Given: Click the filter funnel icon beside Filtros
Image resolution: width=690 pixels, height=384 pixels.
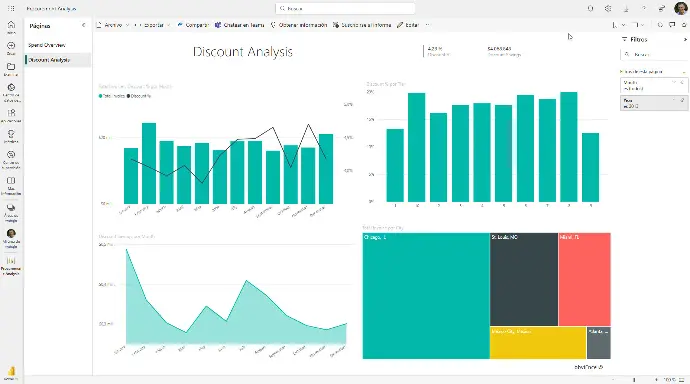Looking at the screenshot, I should [x=624, y=39].
